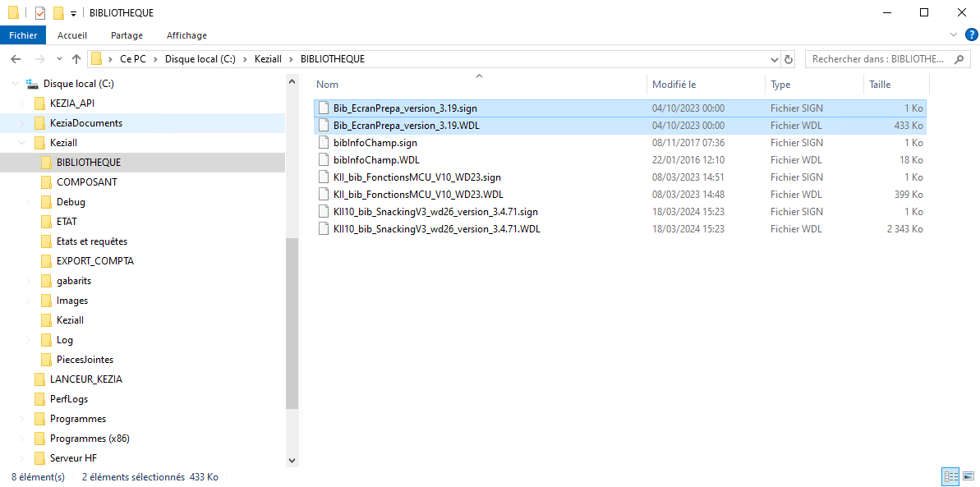The image size is (980, 487).
Task: Collapse the Keziall folder tree node
Action: (x=22, y=143)
